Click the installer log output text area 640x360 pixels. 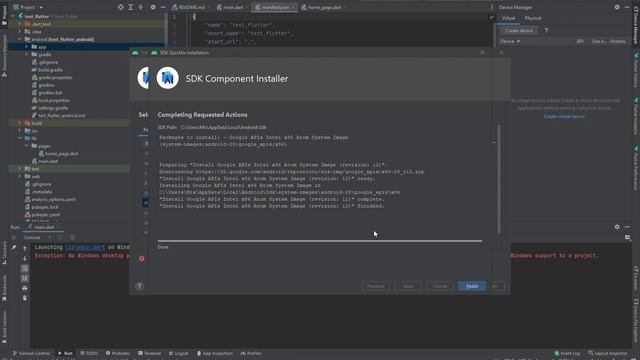point(320,183)
